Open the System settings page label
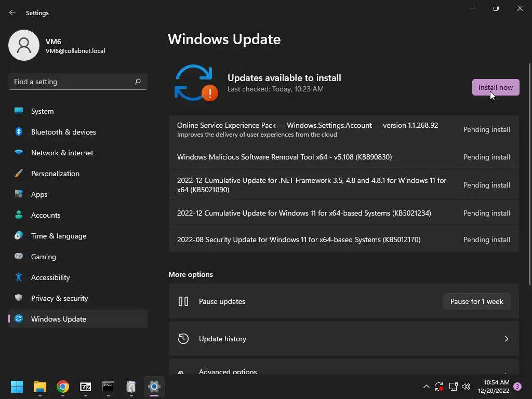The image size is (532, 399). tap(43, 111)
